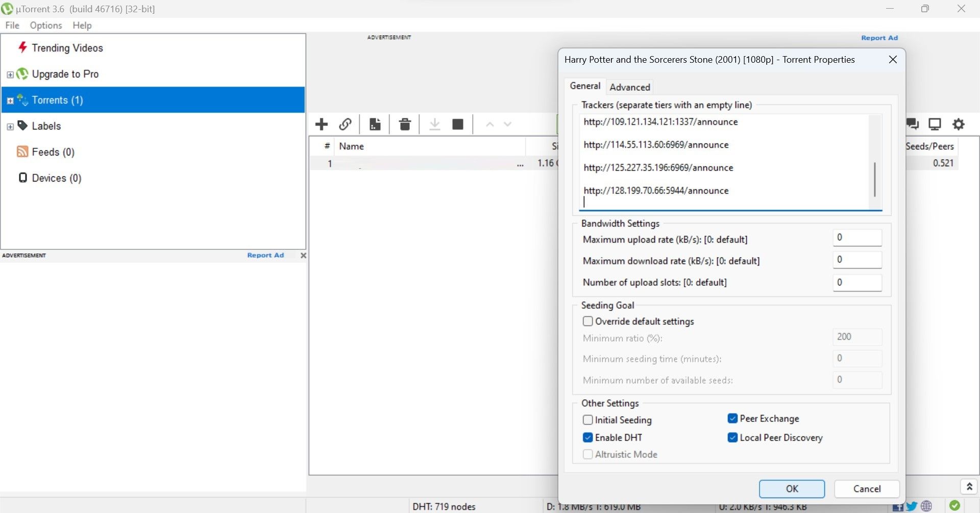Click the trackers list scrollbar thumb
This screenshot has width=980, height=513.
point(875,179)
